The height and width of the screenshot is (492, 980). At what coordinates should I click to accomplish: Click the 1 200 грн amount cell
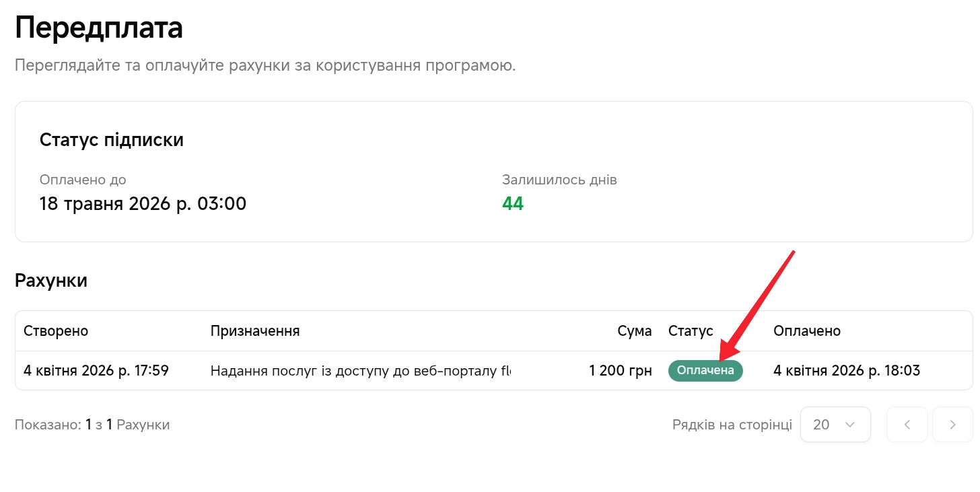click(x=620, y=371)
